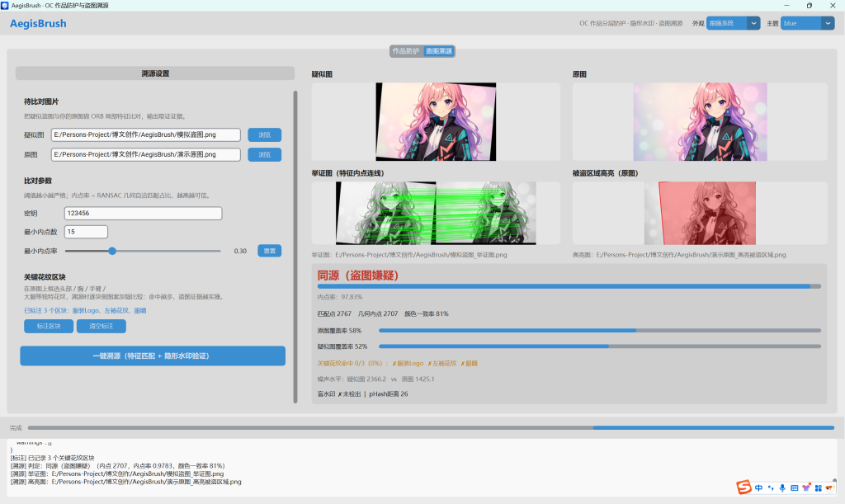Click the bottom 完成 progress bar

431,428
